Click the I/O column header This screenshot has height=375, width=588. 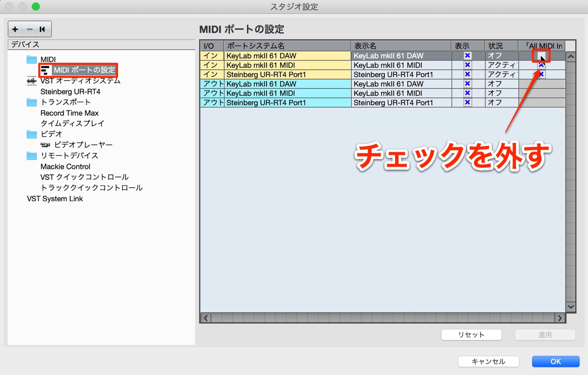[x=212, y=46]
